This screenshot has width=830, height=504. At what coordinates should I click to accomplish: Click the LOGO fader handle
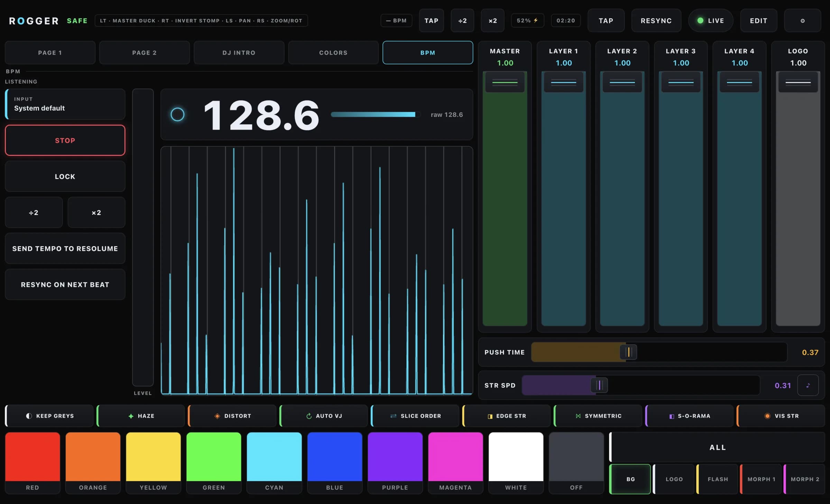pos(798,82)
